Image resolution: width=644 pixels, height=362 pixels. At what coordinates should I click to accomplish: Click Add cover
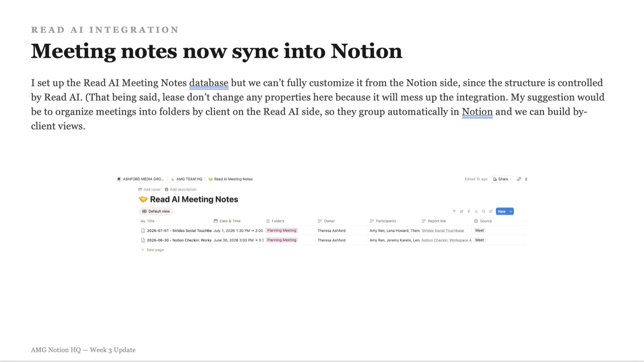[x=149, y=189]
